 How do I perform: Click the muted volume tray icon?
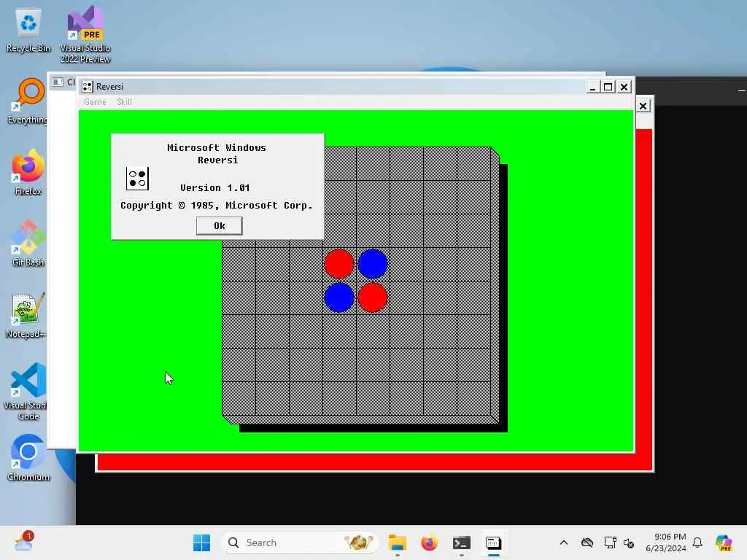pyautogui.click(x=629, y=542)
